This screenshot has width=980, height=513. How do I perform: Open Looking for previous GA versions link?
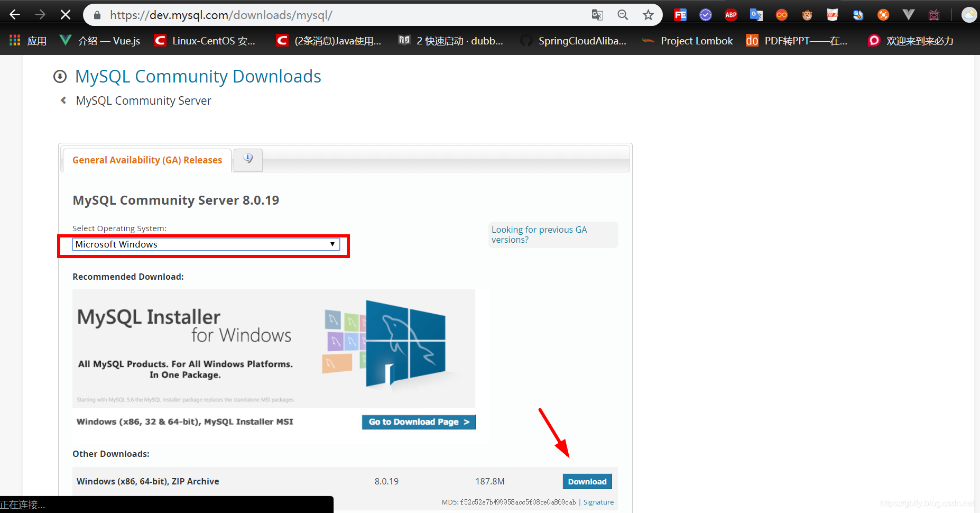(x=539, y=235)
